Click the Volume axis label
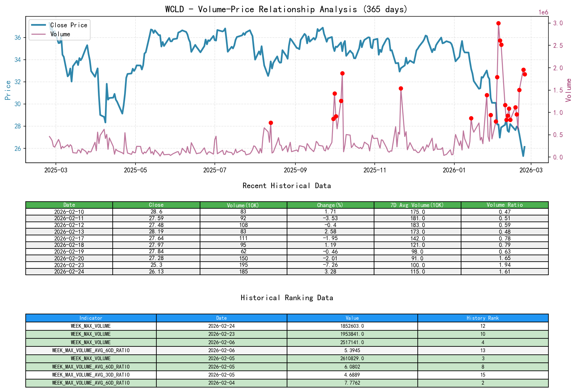 569,90
